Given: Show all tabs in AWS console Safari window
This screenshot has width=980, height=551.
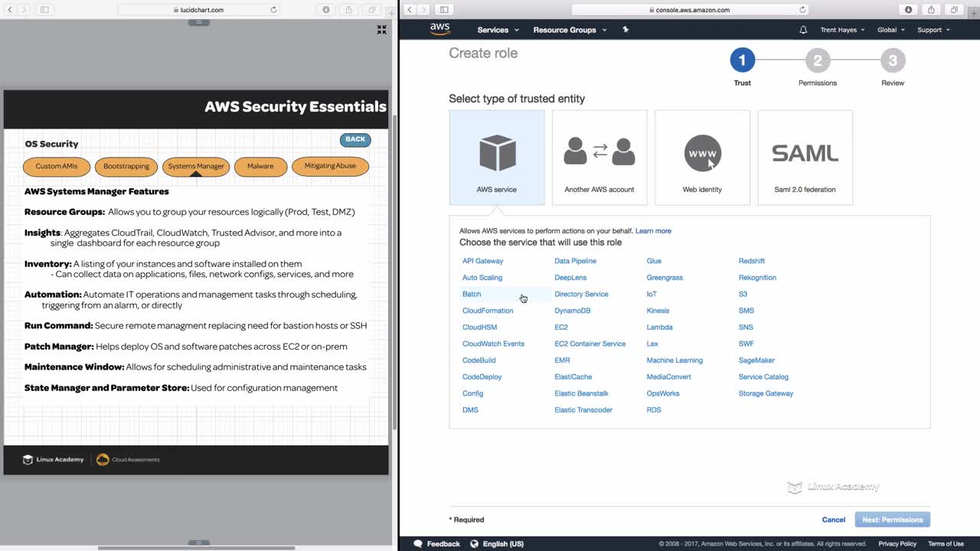Looking at the screenshot, I should click(x=954, y=10).
